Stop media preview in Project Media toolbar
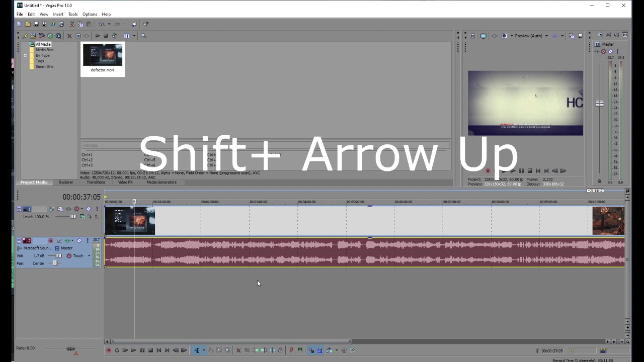The height and width of the screenshot is (362, 644). 106,36
